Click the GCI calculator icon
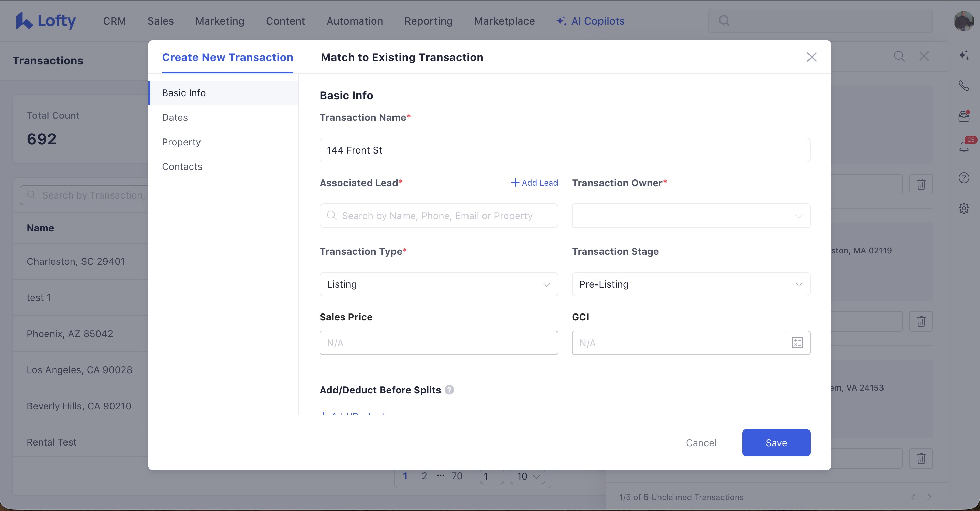The image size is (980, 511). pyautogui.click(x=797, y=342)
